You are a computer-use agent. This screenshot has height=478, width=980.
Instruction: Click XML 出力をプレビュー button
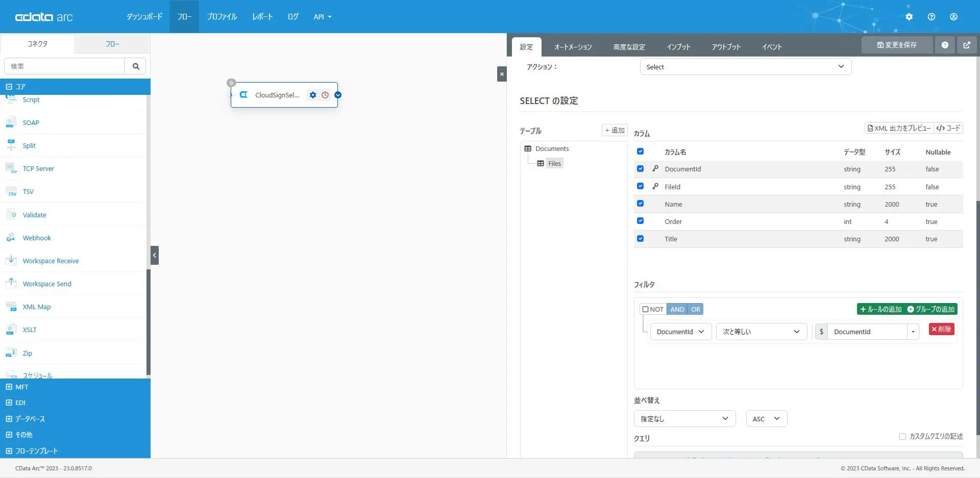[899, 128]
